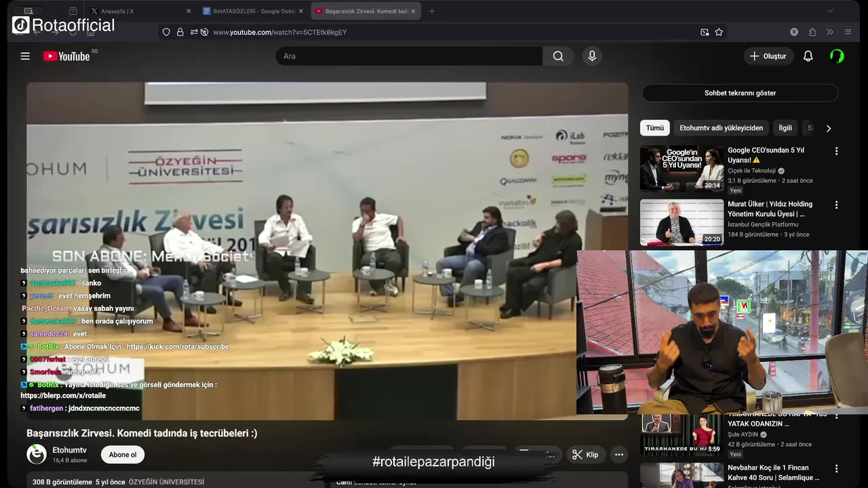
Task: Open more actions menu beside Klip
Action: 618,455
